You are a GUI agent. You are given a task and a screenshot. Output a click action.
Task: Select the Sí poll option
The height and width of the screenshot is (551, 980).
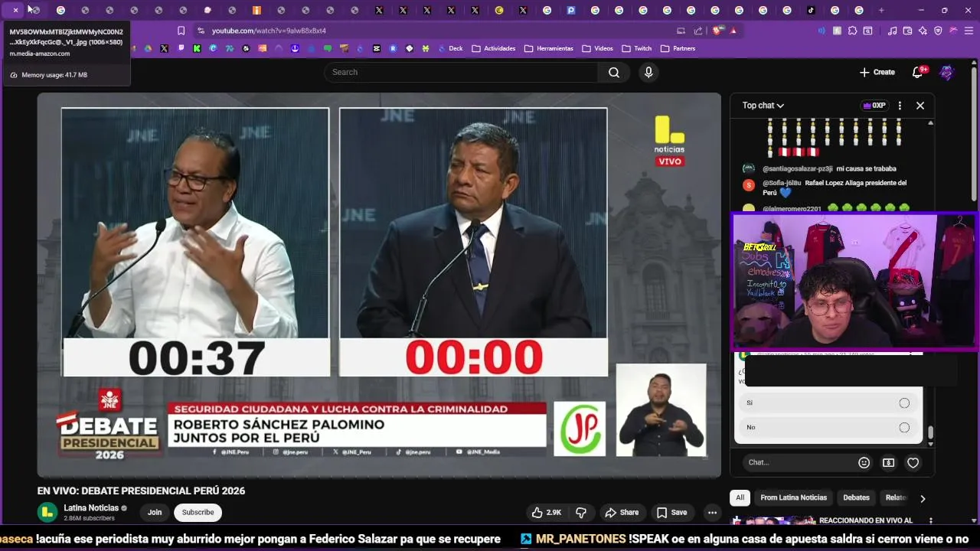828,403
